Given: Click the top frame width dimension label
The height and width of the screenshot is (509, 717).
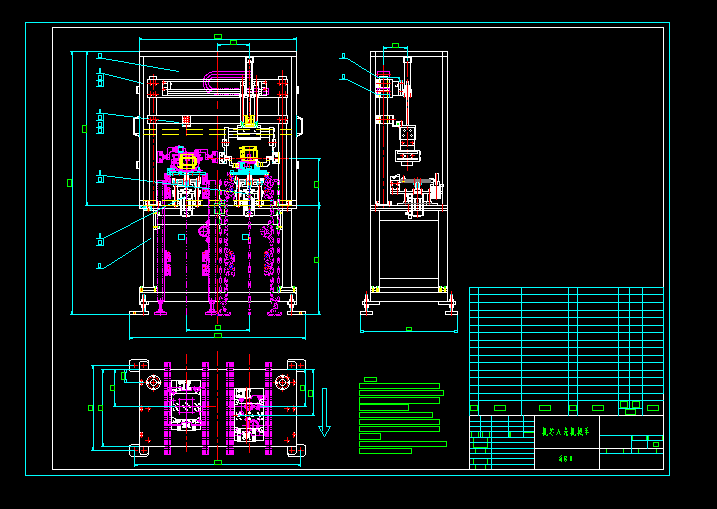Looking at the screenshot, I should (218, 37).
